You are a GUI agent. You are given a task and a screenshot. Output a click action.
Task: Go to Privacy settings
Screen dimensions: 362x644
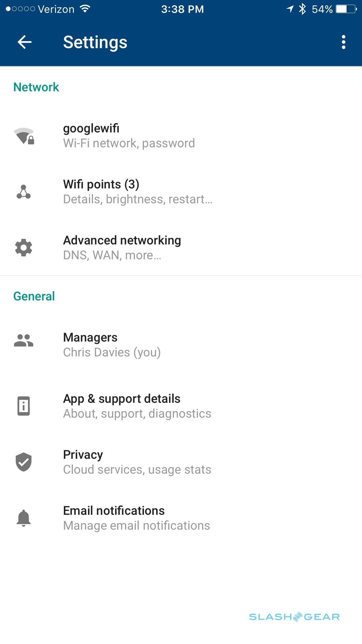pos(137,462)
